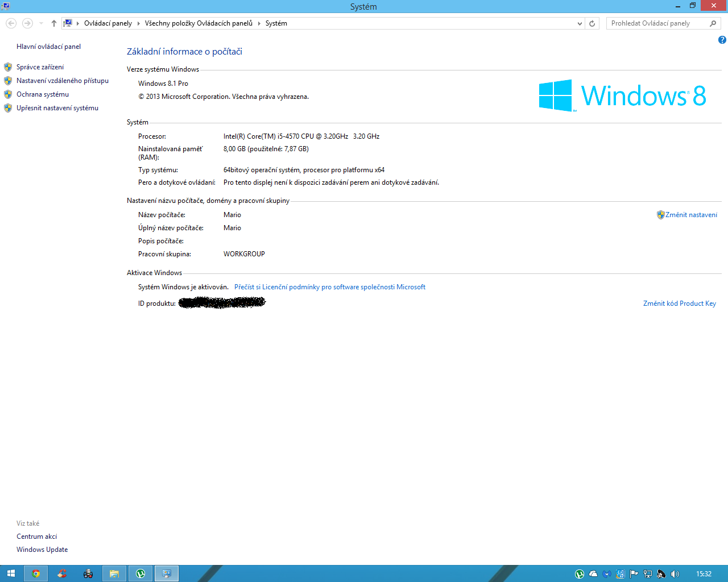Open the OneDrive cloud tray icon
Image resolution: width=728 pixels, height=582 pixels.
pos(593,574)
